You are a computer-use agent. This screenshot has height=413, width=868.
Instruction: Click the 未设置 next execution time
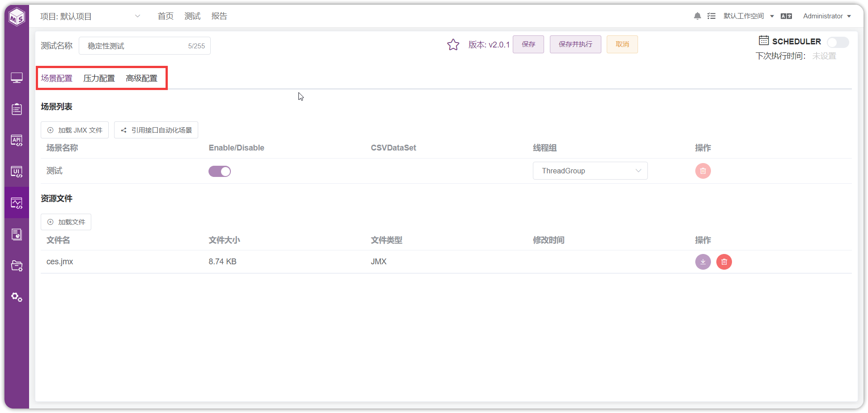click(824, 56)
